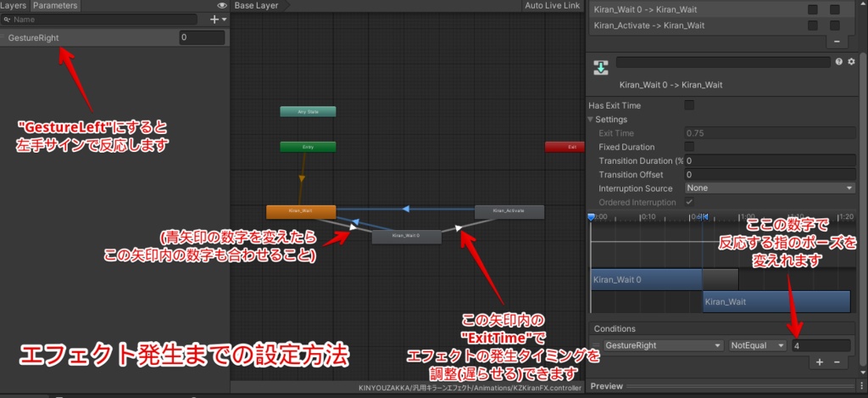Grab the condition row reorder handle
Screen dimensions: 868x398
[x=596, y=345]
